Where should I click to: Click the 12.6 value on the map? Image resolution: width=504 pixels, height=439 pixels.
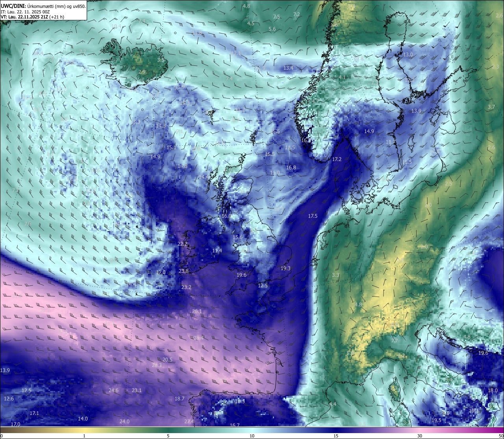(9, 399)
